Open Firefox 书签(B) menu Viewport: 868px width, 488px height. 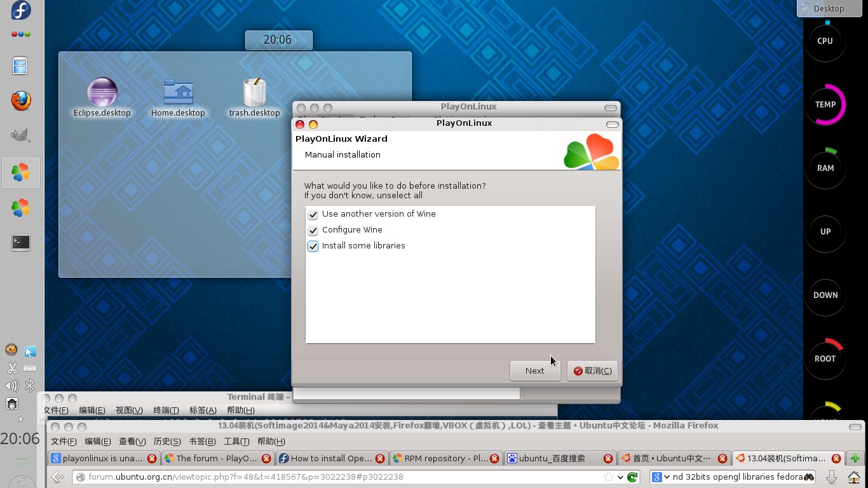tap(202, 441)
